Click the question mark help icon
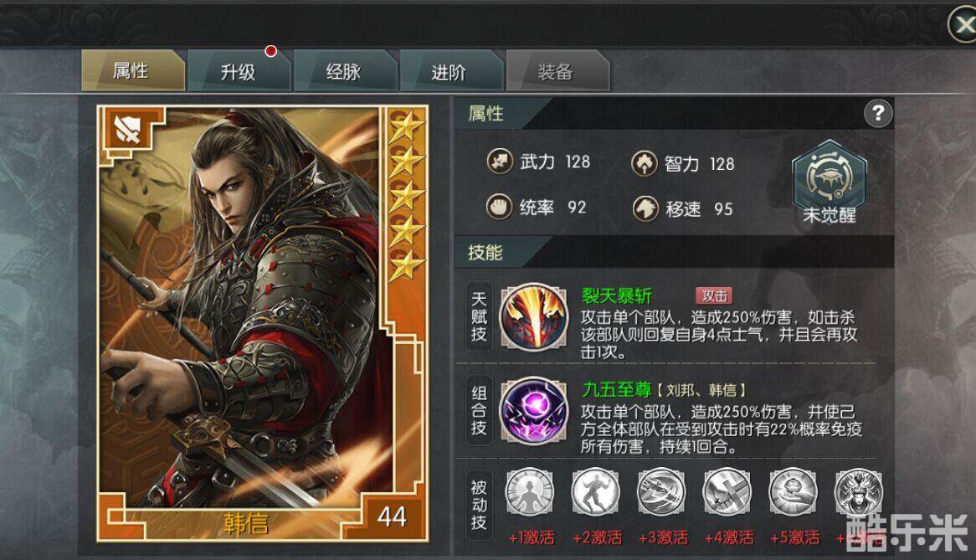 click(878, 114)
